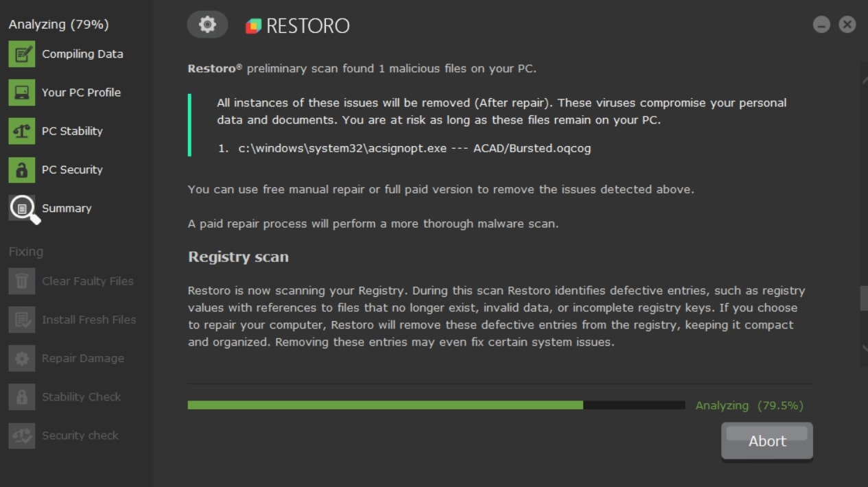Click the scrollbar up arrow
Image resolution: width=868 pixels, height=487 pixels.
[864, 80]
